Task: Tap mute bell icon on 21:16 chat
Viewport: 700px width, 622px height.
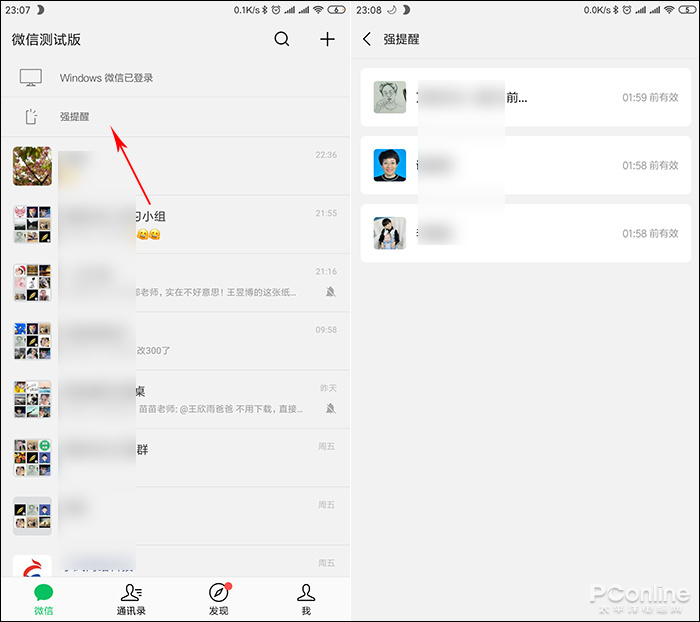Action: (x=330, y=292)
